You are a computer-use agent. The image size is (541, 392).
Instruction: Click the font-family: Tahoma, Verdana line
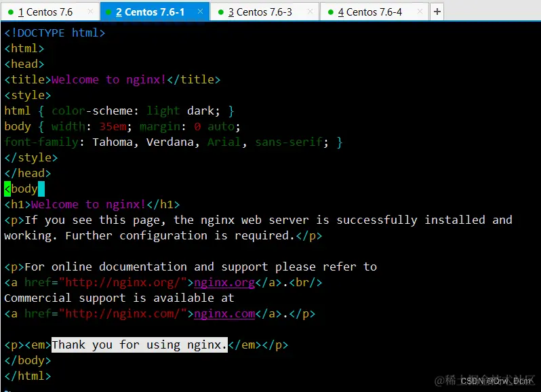point(173,142)
